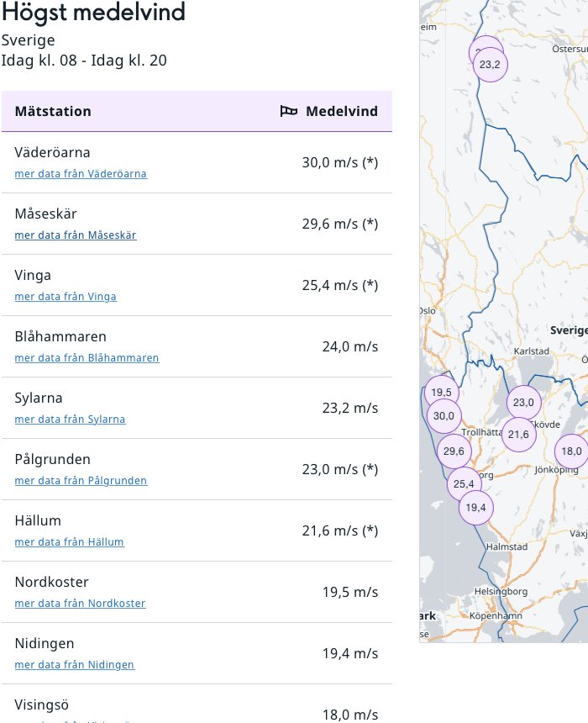
Task: Select the 23,0 marker on the map
Action: pos(523,403)
